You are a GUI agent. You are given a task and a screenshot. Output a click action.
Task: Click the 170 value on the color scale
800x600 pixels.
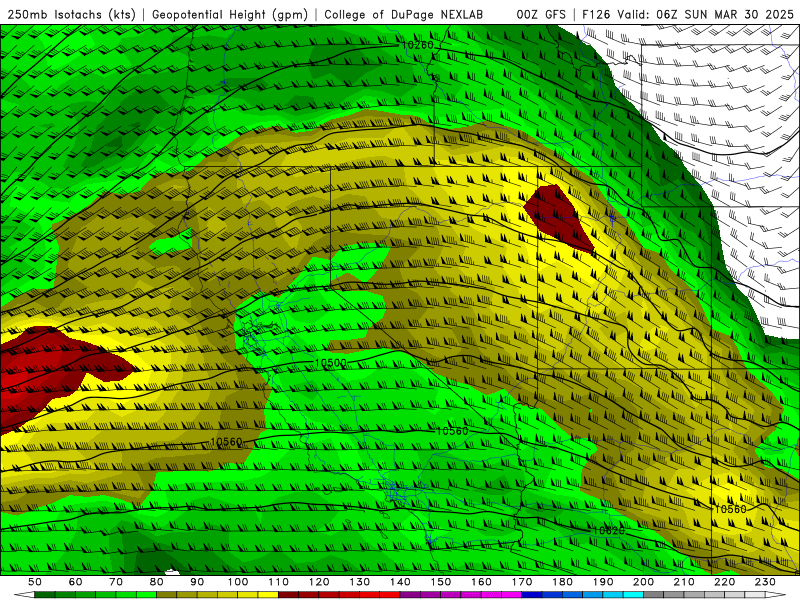(522, 582)
